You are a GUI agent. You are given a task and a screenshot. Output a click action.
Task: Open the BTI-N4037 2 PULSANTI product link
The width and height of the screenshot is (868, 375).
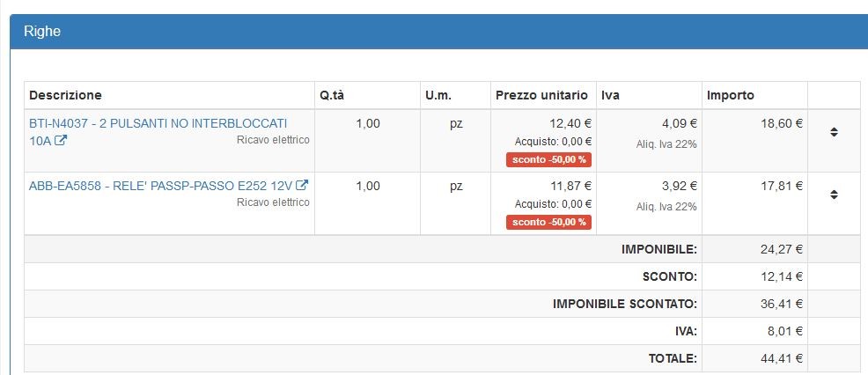tap(158, 123)
